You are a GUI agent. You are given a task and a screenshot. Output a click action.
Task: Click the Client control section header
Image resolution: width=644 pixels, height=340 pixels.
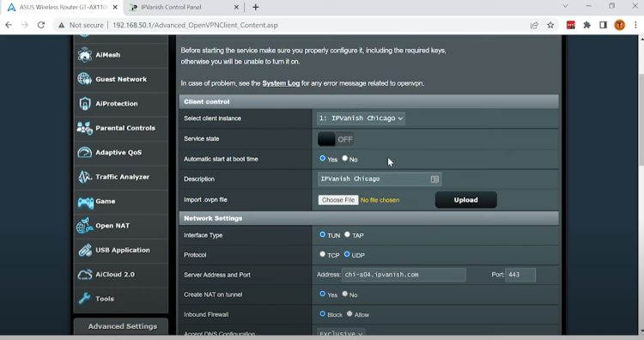[369, 101]
